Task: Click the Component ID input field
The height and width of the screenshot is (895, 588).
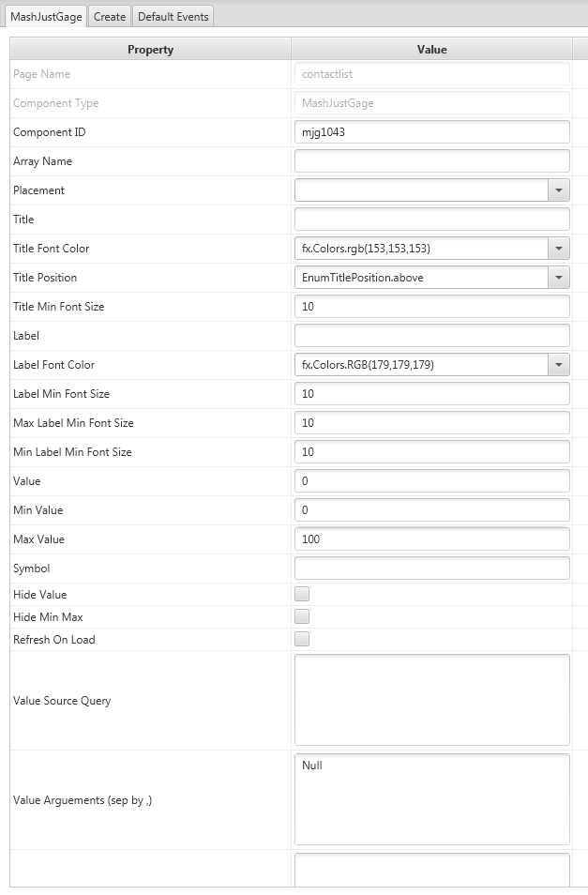Action: point(431,132)
